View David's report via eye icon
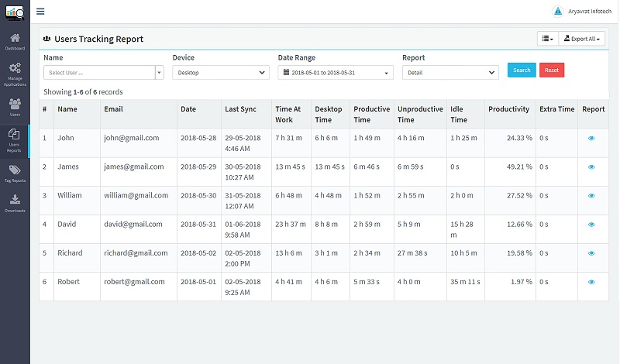The image size is (620, 364). 591,225
